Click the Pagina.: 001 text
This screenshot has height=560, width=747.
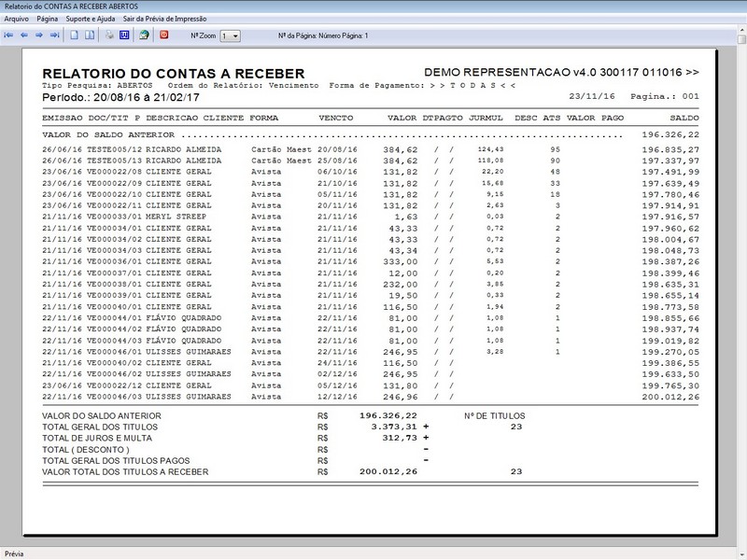665,97
